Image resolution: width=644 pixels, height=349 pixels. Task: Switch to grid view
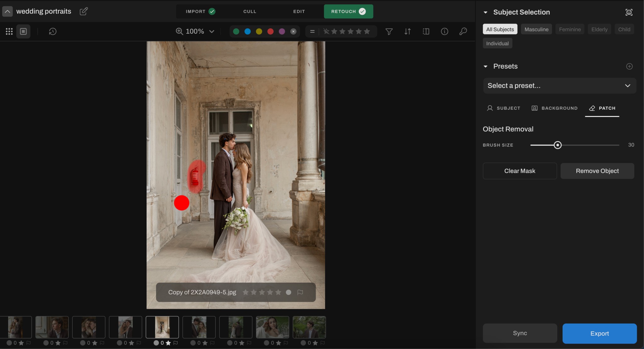[9, 31]
